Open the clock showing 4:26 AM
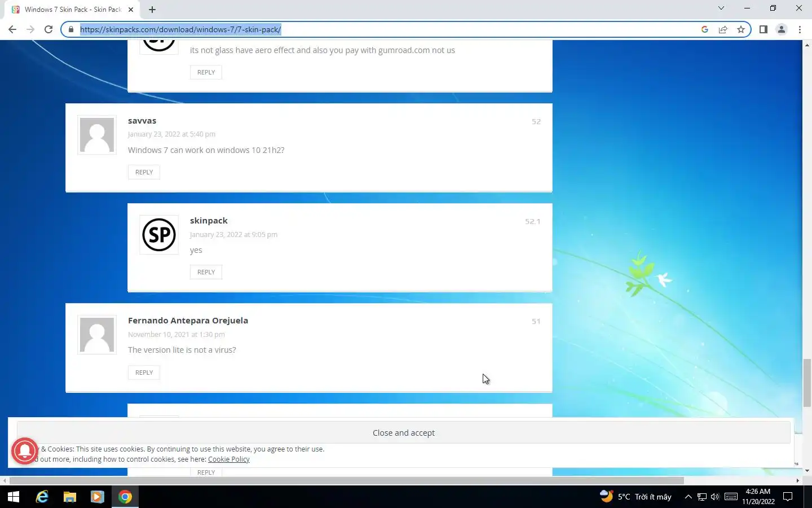Viewport: 812px width, 508px height. (758, 497)
